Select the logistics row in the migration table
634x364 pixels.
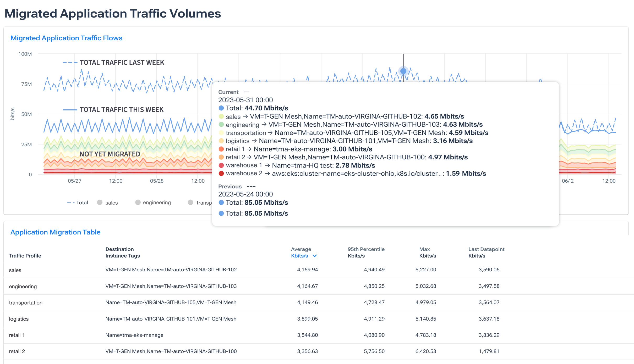pos(19,319)
